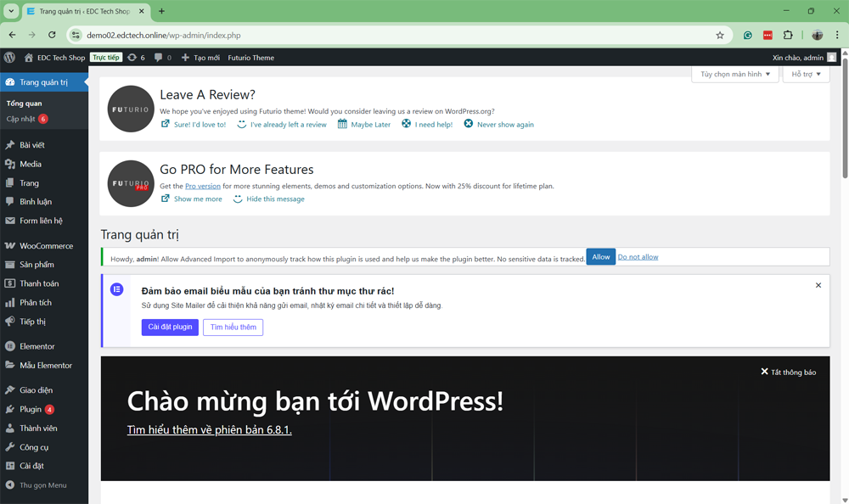The height and width of the screenshot is (504, 849).
Task: Click the Phân tích bar chart icon
Action: pos(9,303)
